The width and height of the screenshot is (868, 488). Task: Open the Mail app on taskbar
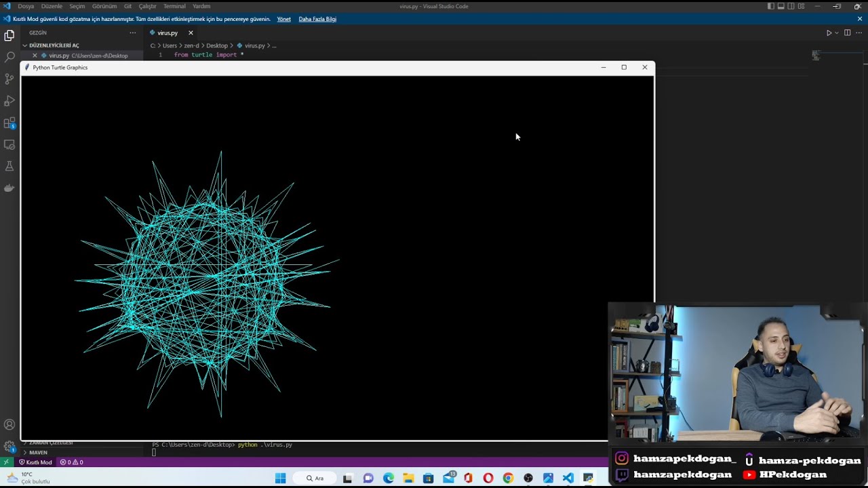click(x=449, y=478)
